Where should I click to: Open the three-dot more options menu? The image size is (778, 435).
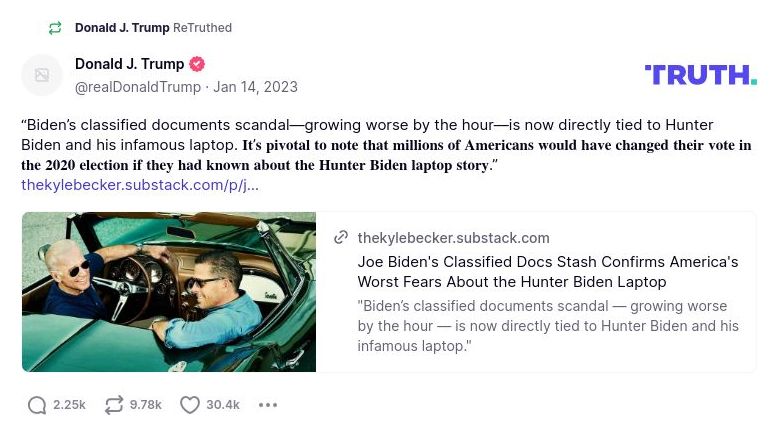point(268,405)
